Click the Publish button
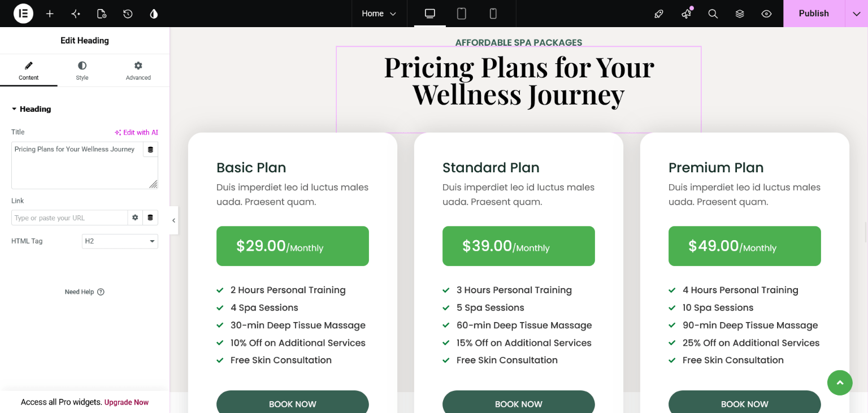The height and width of the screenshot is (413, 868). click(814, 14)
